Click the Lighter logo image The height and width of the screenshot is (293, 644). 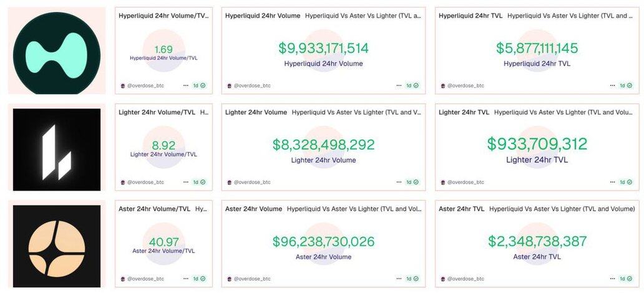(x=57, y=149)
